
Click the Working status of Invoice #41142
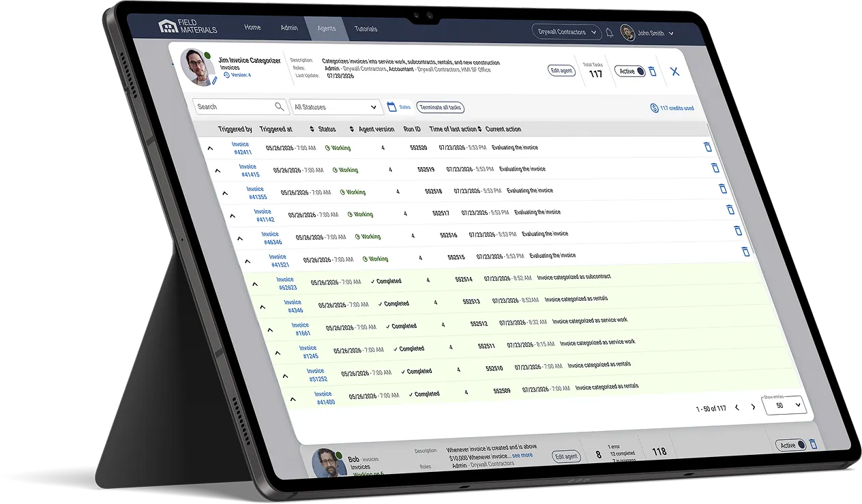(360, 214)
